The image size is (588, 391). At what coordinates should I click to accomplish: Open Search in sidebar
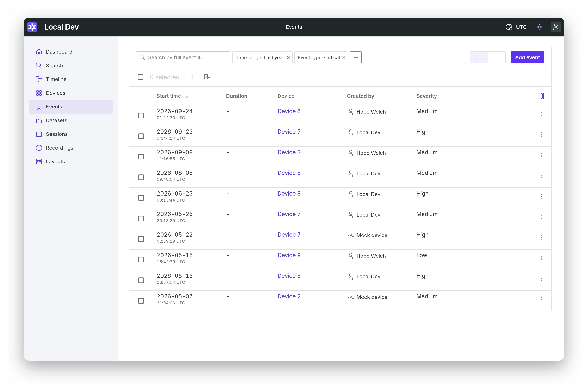[71, 66]
